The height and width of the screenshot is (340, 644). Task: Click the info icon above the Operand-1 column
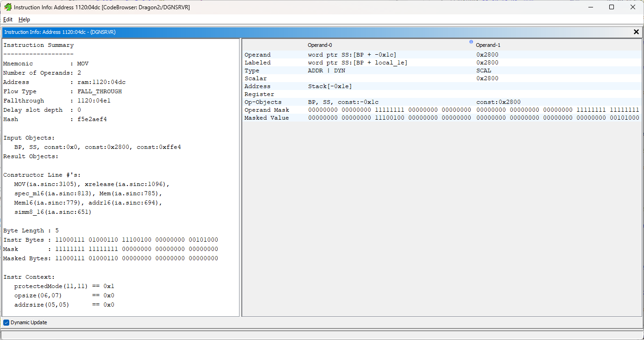tap(471, 42)
